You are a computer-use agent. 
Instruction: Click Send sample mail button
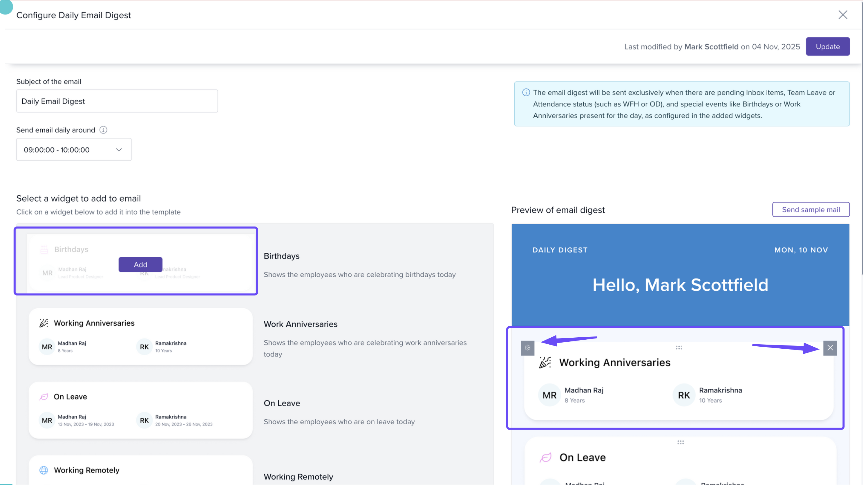(x=811, y=209)
